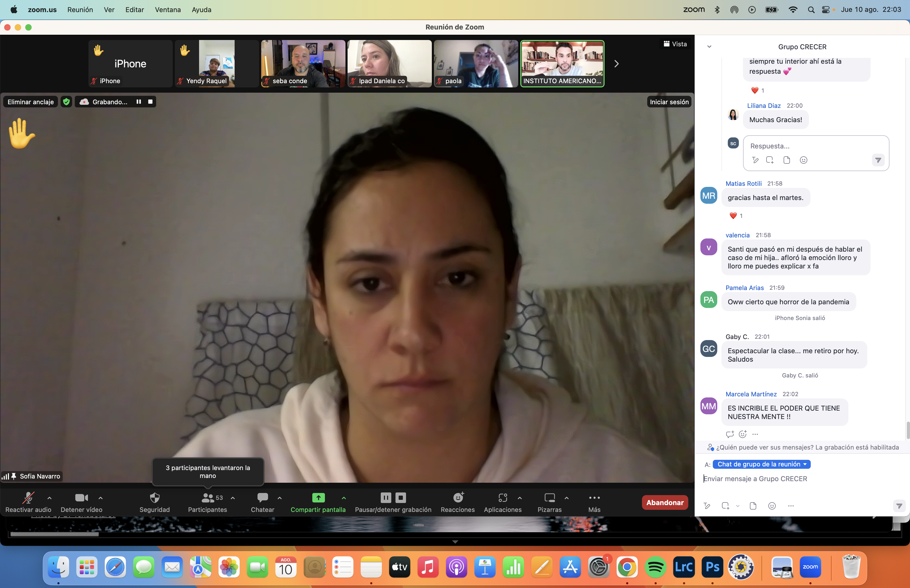Click Eliminar anclaje button
Viewport: 910px width, 588px height.
(x=31, y=102)
